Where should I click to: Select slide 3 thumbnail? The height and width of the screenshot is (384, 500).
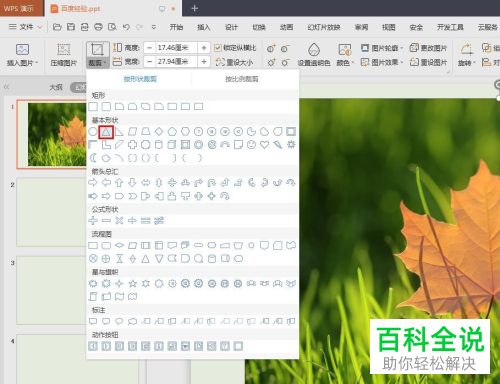[x=52, y=290]
